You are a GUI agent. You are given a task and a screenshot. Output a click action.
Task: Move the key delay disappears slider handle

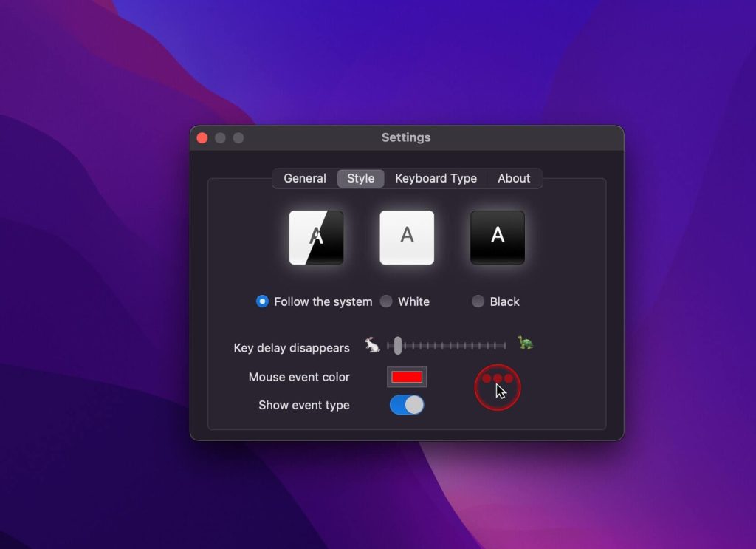[397, 344]
